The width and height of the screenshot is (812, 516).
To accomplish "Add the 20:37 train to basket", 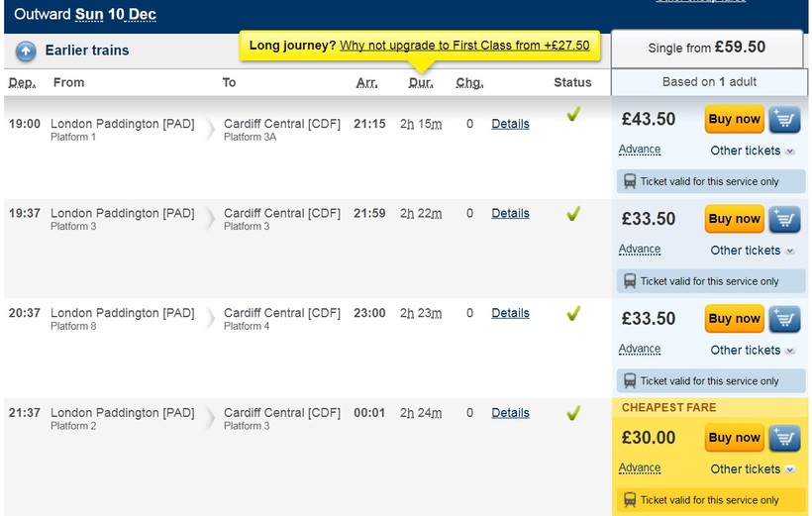I will point(784,319).
